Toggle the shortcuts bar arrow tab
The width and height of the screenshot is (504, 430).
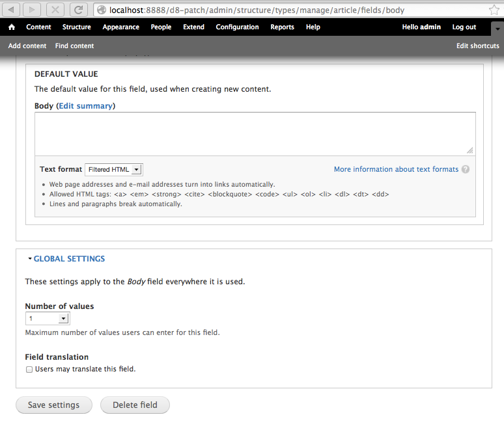pyautogui.click(x=497, y=29)
